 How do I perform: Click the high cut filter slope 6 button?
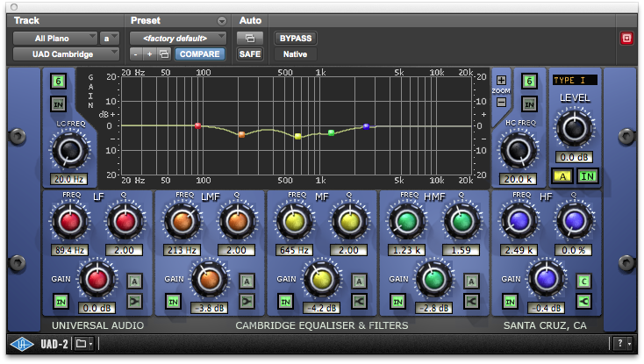[x=529, y=82]
